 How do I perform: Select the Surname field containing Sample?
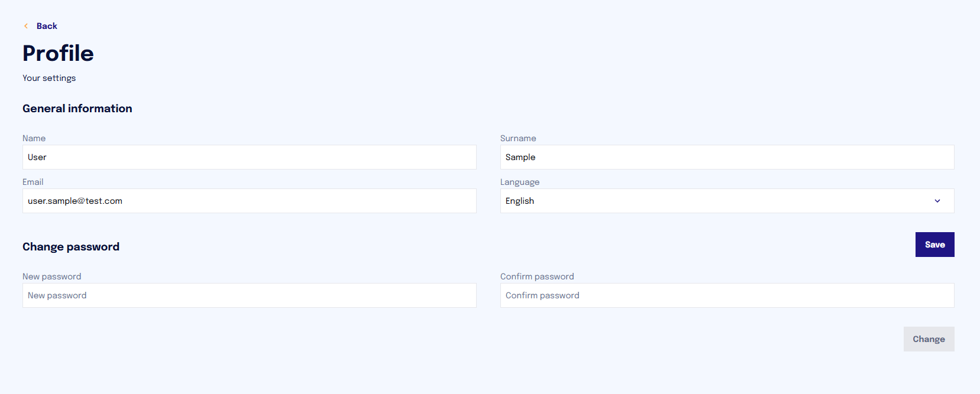727,157
